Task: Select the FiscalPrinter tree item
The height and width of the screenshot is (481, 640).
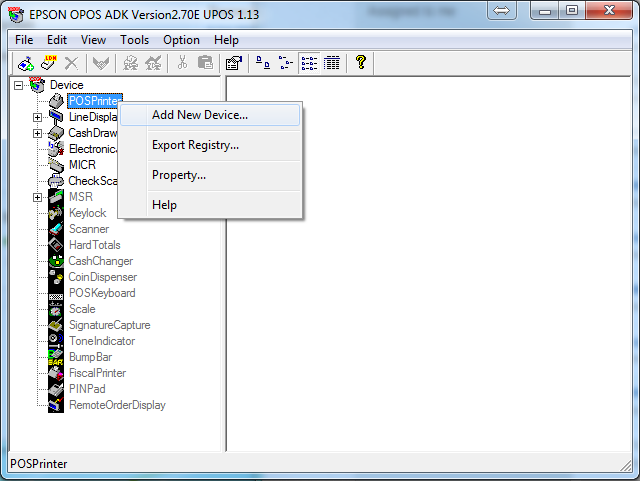Action: (x=97, y=373)
